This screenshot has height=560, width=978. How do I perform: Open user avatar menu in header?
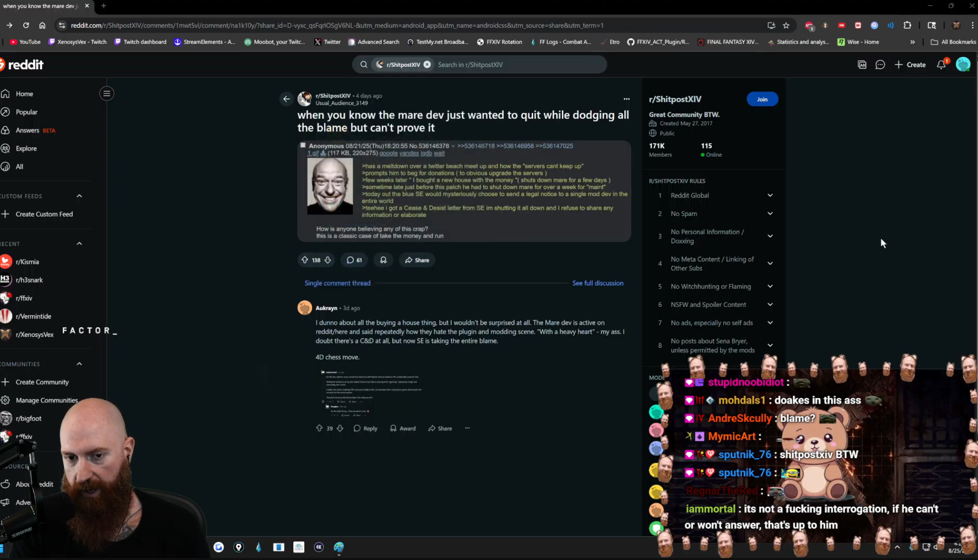point(963,65)
